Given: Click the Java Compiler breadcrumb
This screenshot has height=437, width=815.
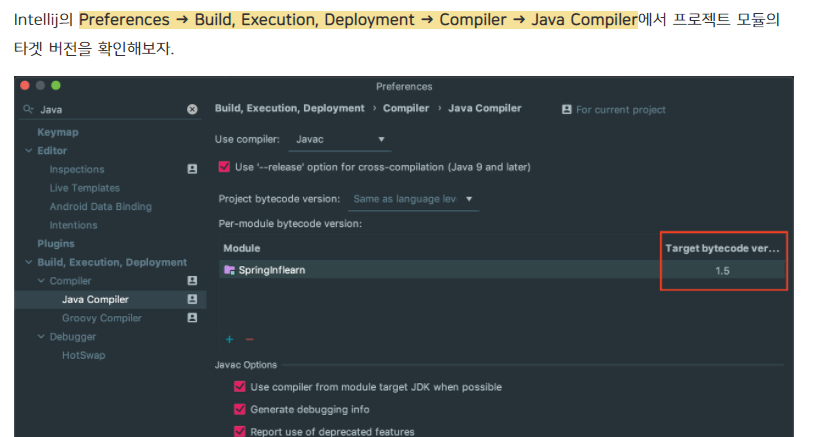Looking at the screenshot, I should 484,108.
